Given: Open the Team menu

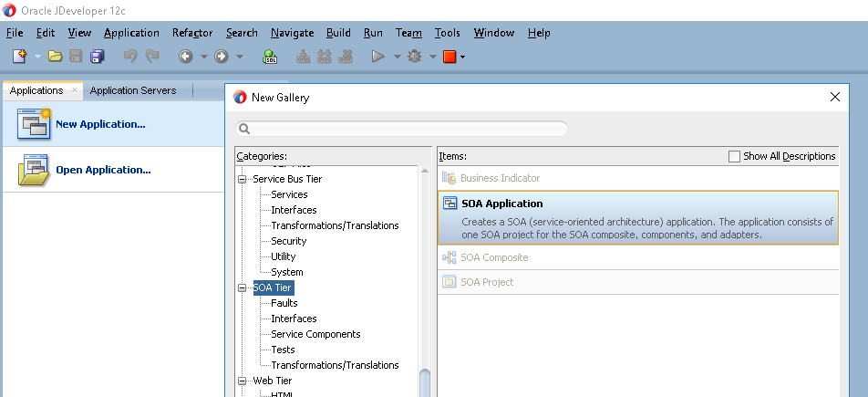Looking at the screenshot, I should pyautogui.click(x=408, y=33).
